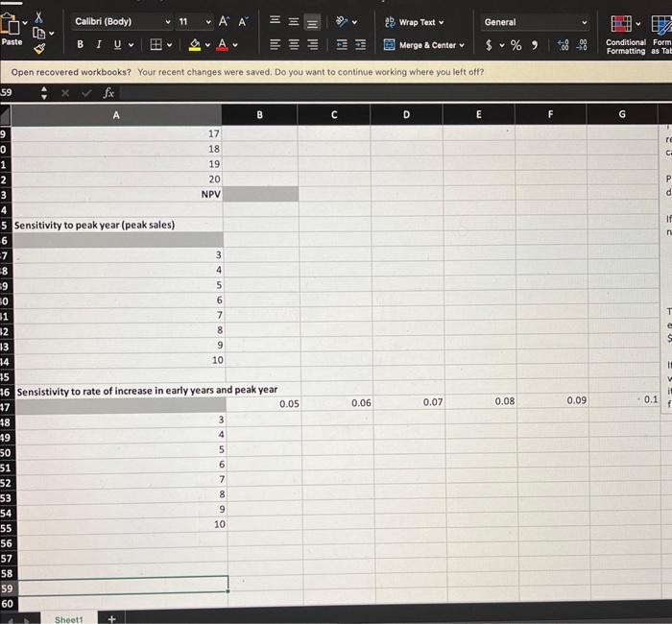Toggle Italic formatting
The width and height of the screenshot is (672, 624).
click(99, 44)
